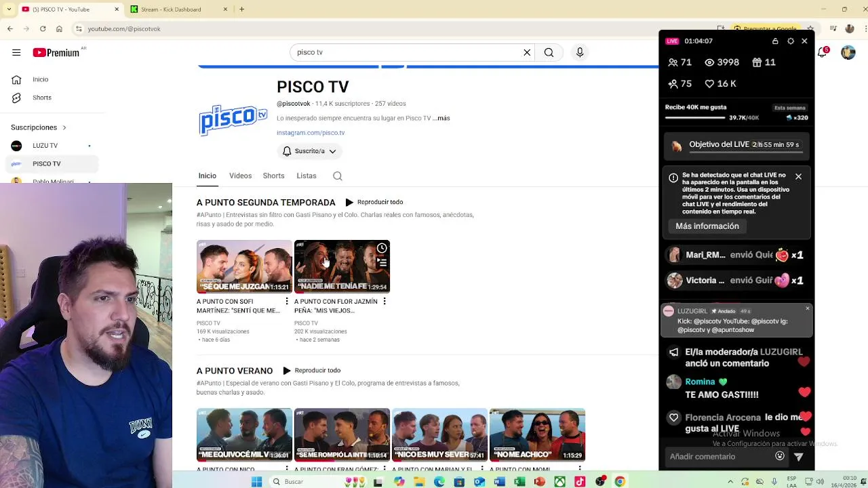Image resolution: width=868 pixels, height=488 pixels.
Task: Run search with the magnifier button
Action: (x=549, y=52)
